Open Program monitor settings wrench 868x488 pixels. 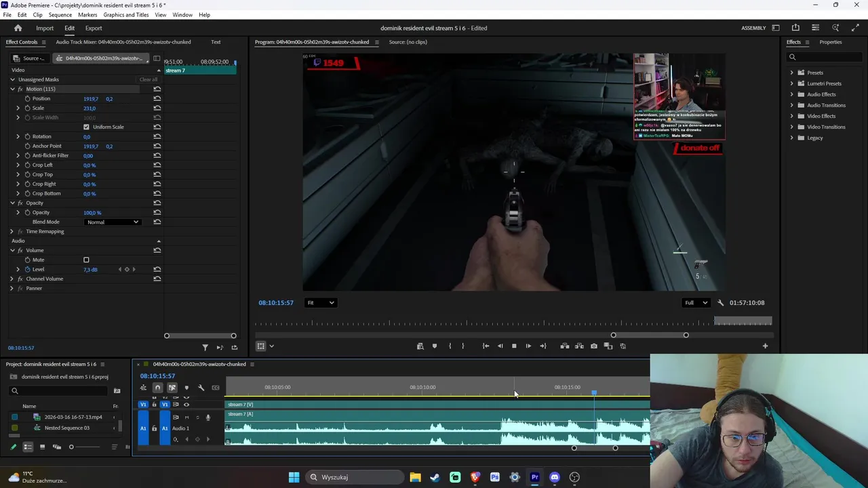pos(720,303)
